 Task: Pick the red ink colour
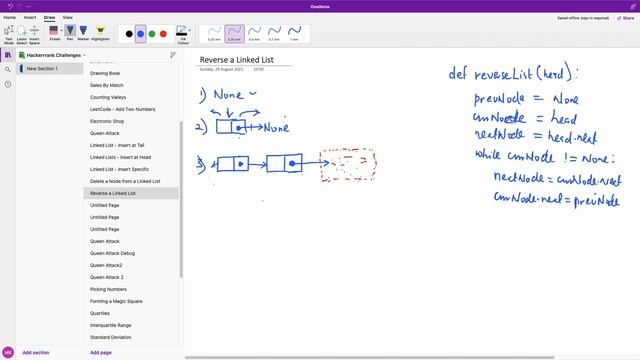(x=164, y=34)
